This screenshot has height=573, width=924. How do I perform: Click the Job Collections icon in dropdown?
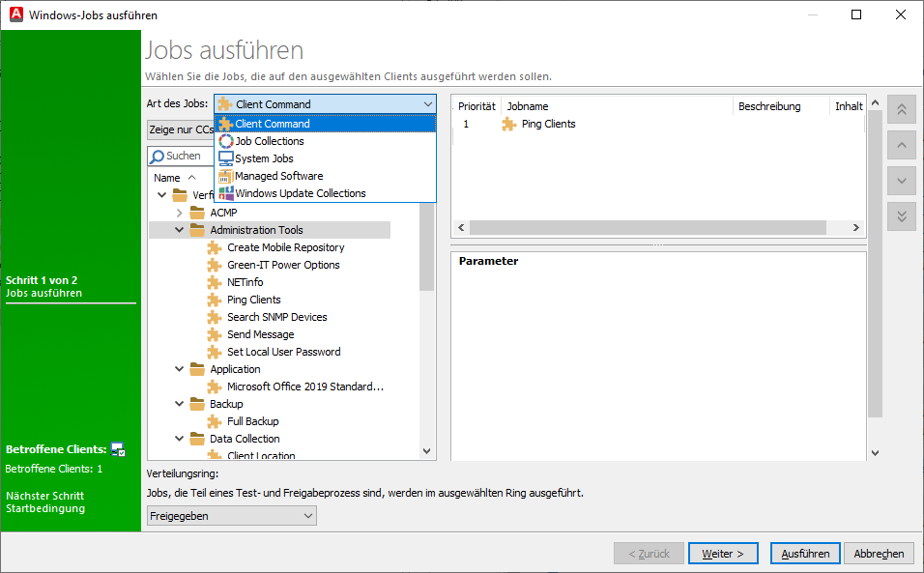[226, 141]
